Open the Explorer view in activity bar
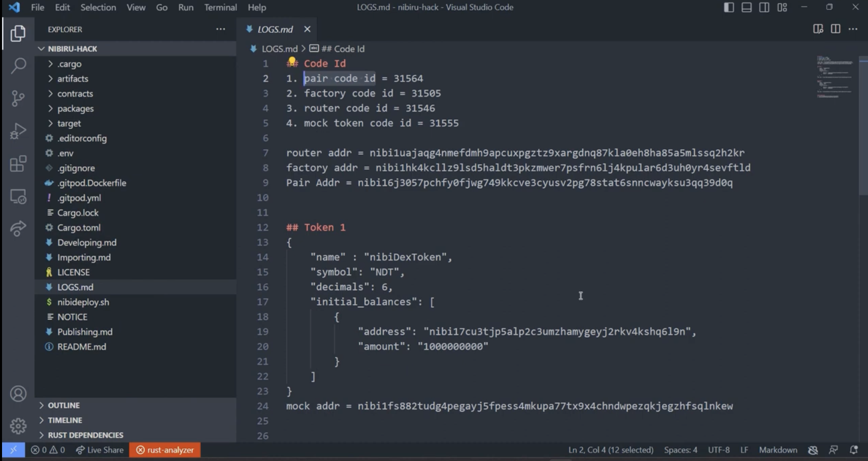 click(18, 34)
